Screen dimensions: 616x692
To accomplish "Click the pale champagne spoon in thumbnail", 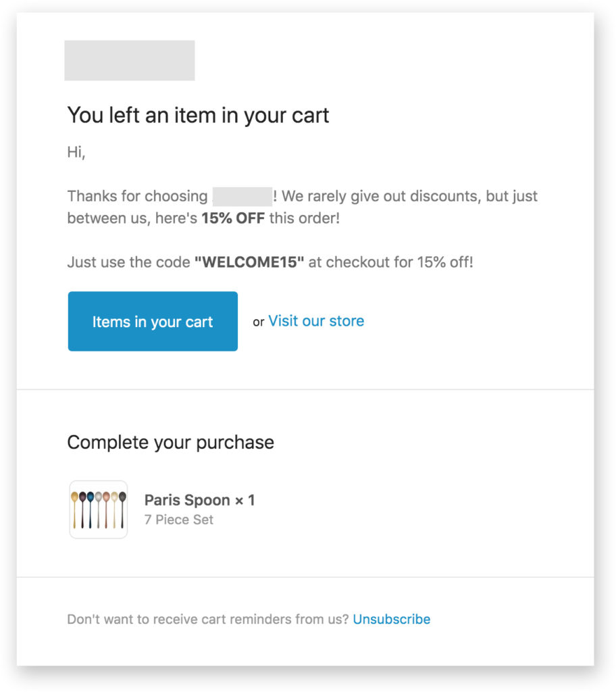I will pyautogui.click(x=114, y=497).
